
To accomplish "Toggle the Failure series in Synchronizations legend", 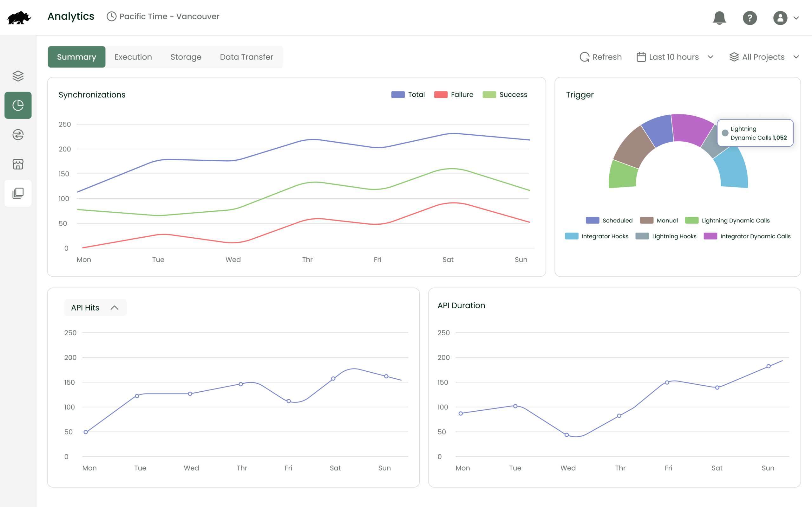I will pos(454,94).
